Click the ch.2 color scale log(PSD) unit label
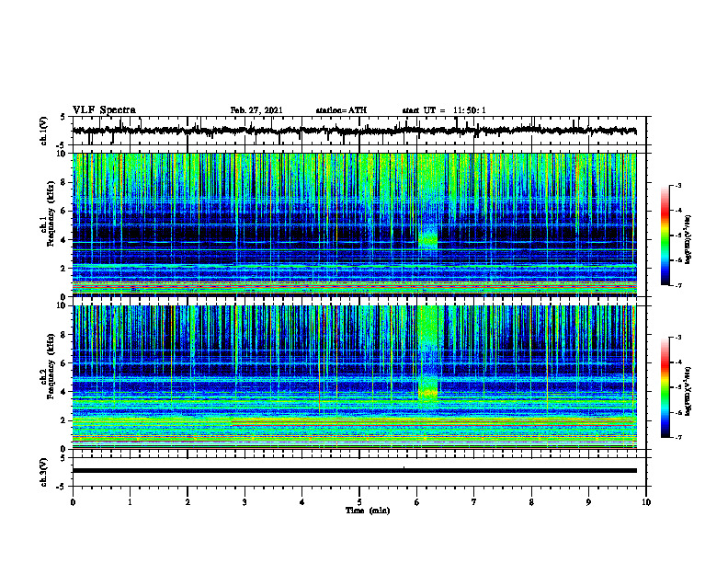728x563 pixels. click(x=688, y=392)
